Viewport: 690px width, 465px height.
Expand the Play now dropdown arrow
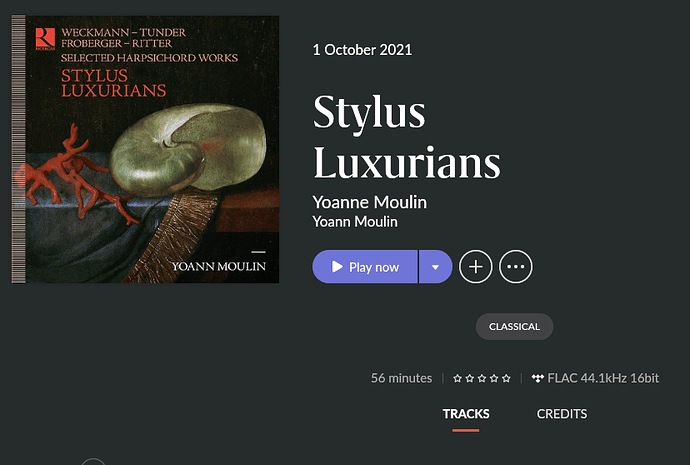(436, 267)
